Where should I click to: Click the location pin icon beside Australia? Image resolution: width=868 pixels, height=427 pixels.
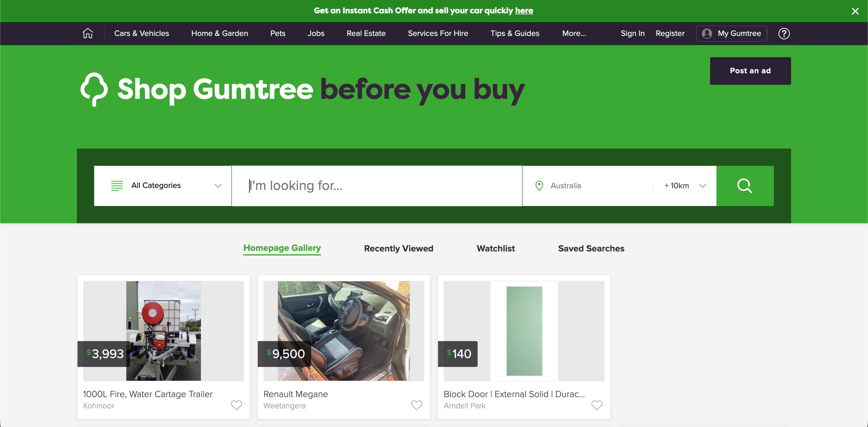[x=539, y=186]
